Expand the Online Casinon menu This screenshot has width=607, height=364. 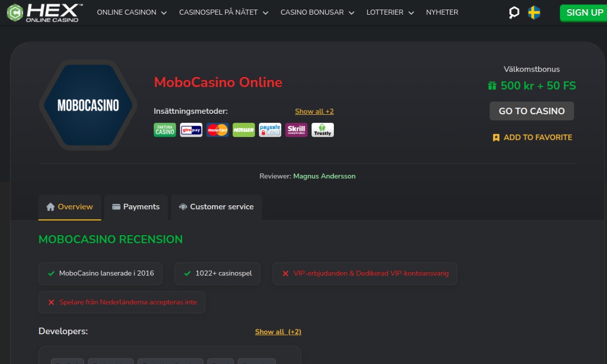(132, 12)
